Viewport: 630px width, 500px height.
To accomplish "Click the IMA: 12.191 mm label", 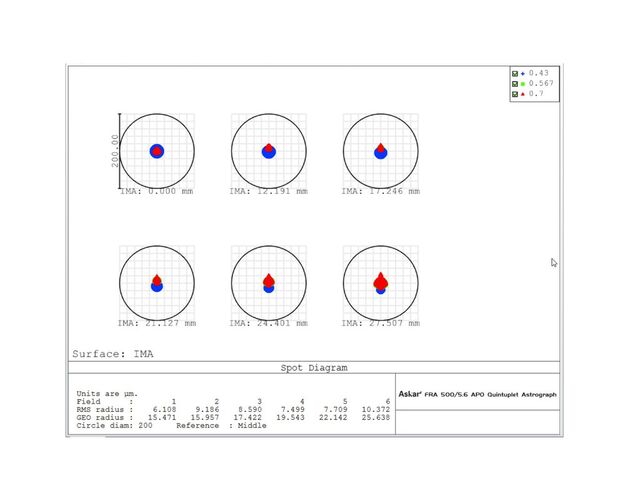I will 269,191.
